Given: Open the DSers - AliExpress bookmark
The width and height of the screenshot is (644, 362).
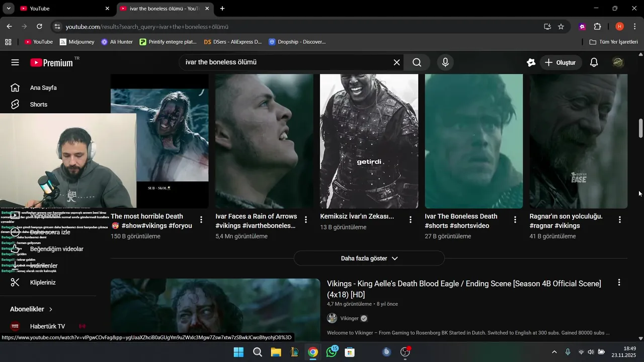Looking at the screenshot, I should click(x=233, y=42).
